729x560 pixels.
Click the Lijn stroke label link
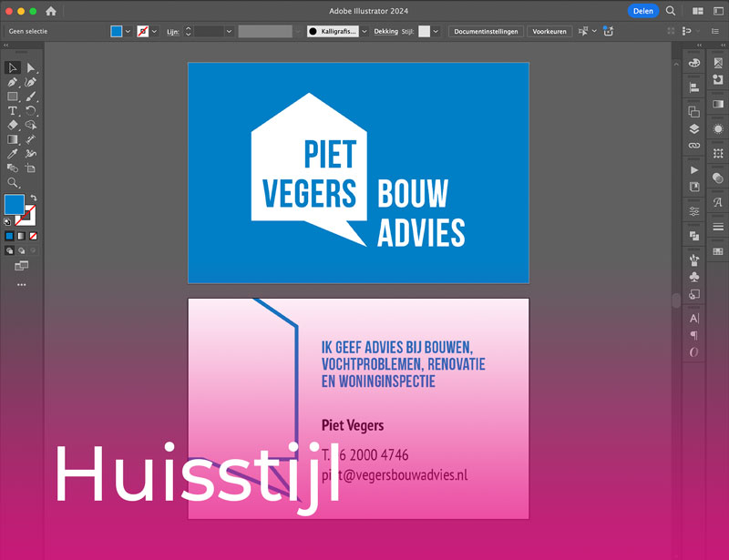[173, 32]
